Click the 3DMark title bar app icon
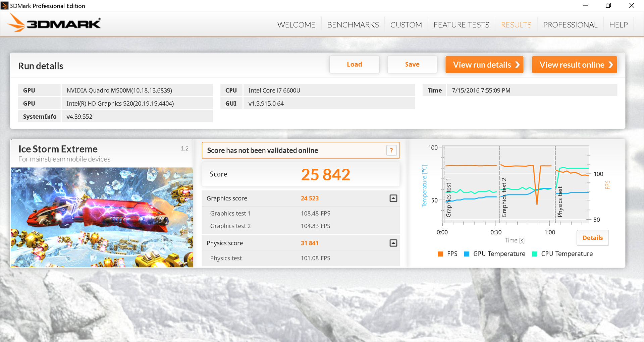The width and height of the screenshot is (644, 342). coord(4,6)
